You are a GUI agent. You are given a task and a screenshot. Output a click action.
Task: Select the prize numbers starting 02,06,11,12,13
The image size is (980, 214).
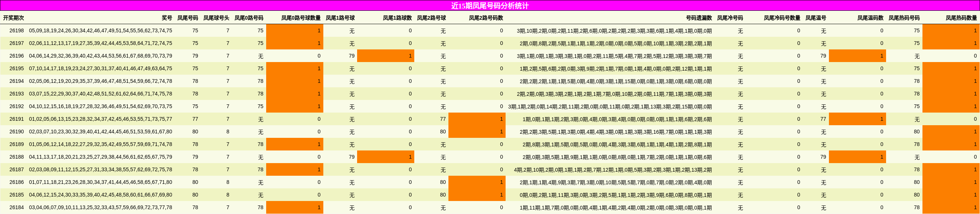(101, 43)
